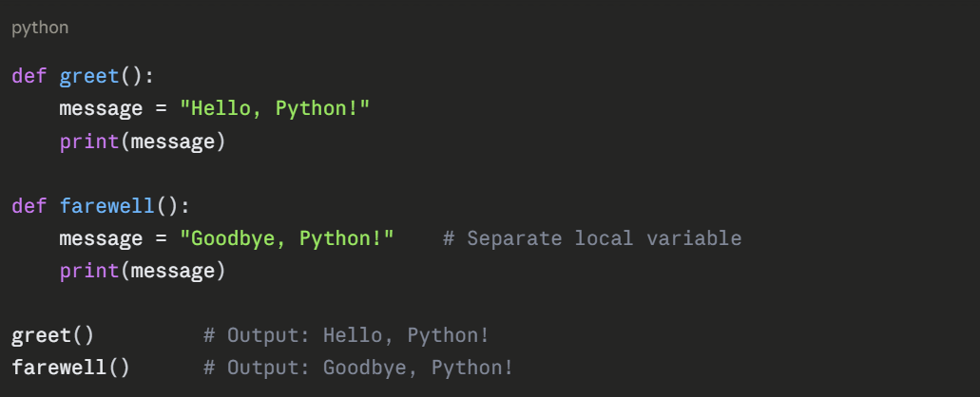
Task: Click the "# Output: Goodbye, Python!" comment
Action: point(358,368)
